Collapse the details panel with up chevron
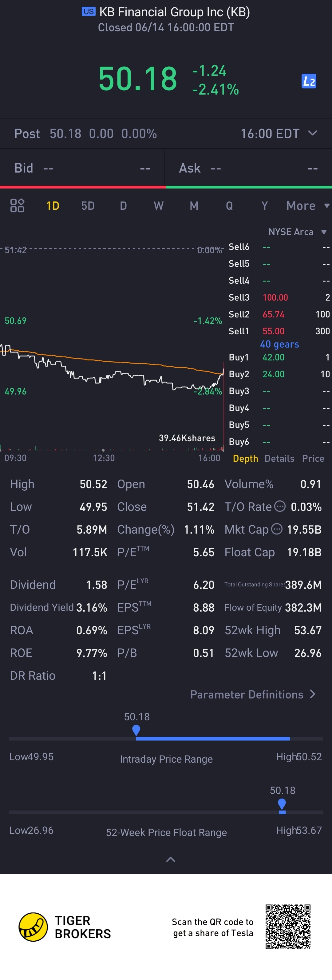This screenshot has width=332, height=980. click(x=171, y=859)
